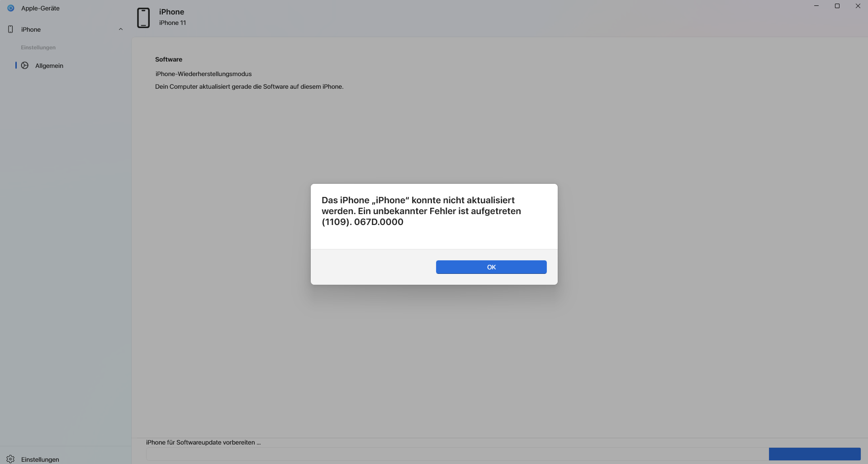The height and width of the screenshot is (464, 868).
Task: Click the iPhone device icon in the sidebar
Action: (10, 29)
